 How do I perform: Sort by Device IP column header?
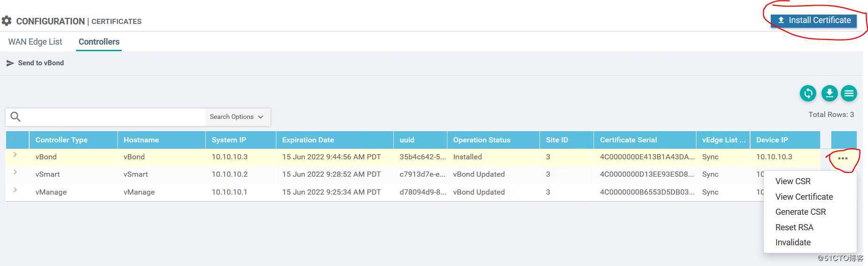click(x=785, y=140)
